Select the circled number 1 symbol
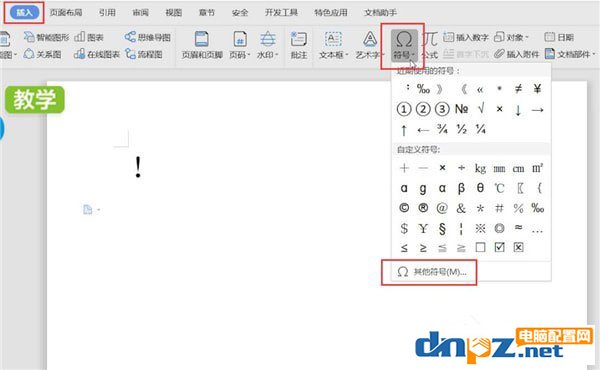600x370 pixels. 404,109
